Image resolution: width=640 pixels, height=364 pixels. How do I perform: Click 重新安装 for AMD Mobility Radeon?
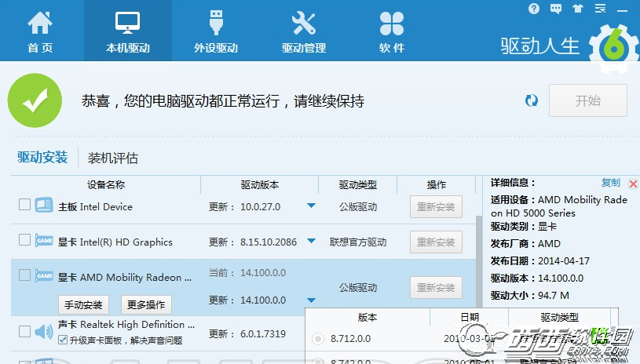(436, 287)
